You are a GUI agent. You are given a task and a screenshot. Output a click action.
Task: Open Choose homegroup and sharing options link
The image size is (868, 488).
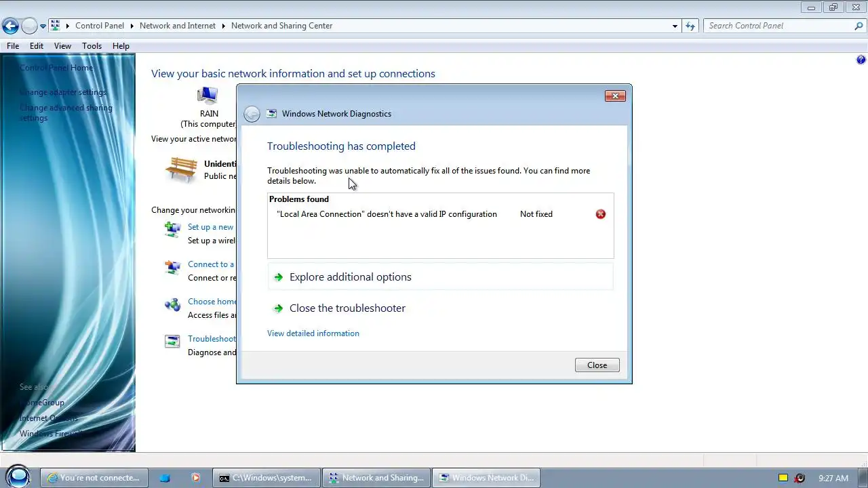tap(212, 302)
